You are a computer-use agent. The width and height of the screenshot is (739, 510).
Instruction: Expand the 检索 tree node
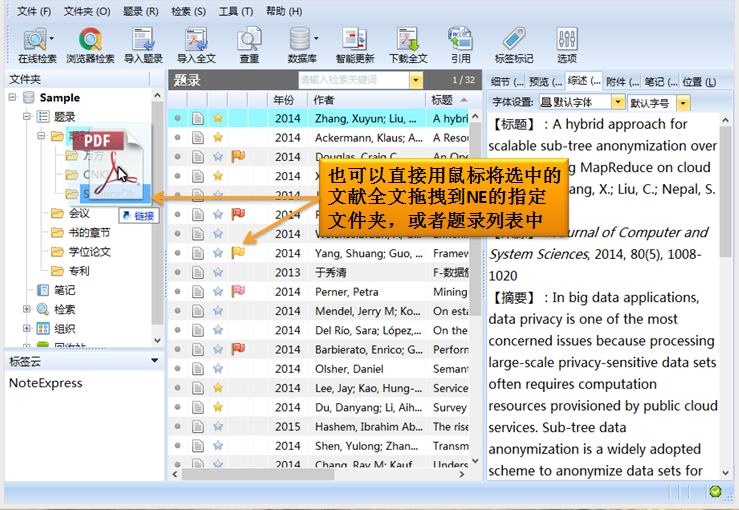[x=27, y=309]
